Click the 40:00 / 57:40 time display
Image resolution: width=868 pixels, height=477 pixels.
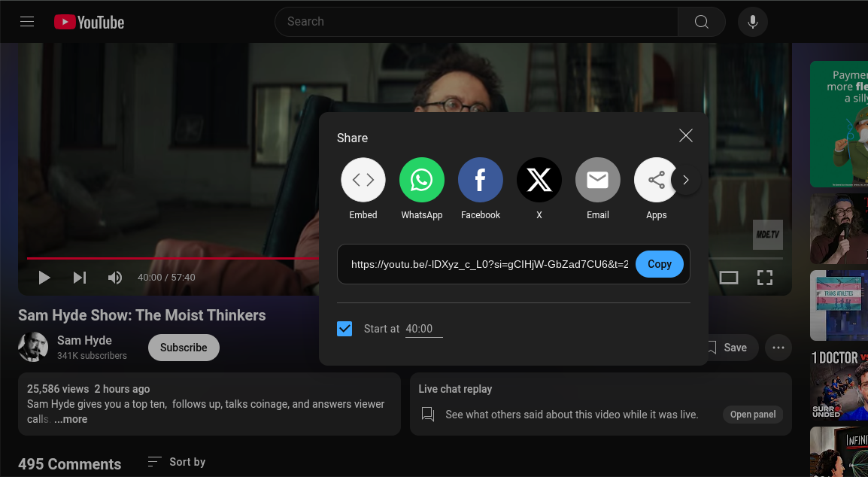[167, 278]
